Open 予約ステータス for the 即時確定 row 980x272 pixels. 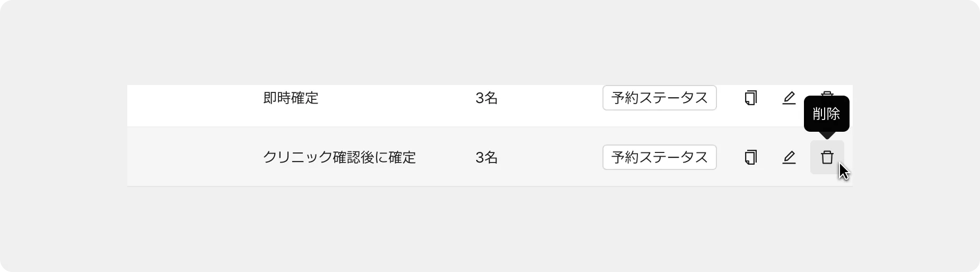[x=660, y=98]
